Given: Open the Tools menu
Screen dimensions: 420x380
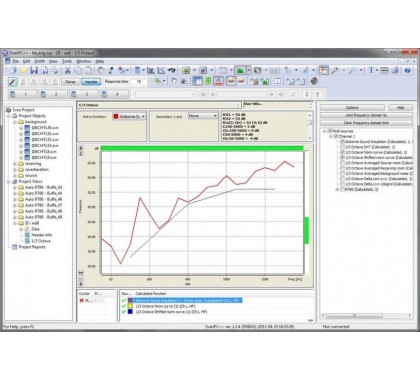Looking at the screenshot, I should [67, 61].
